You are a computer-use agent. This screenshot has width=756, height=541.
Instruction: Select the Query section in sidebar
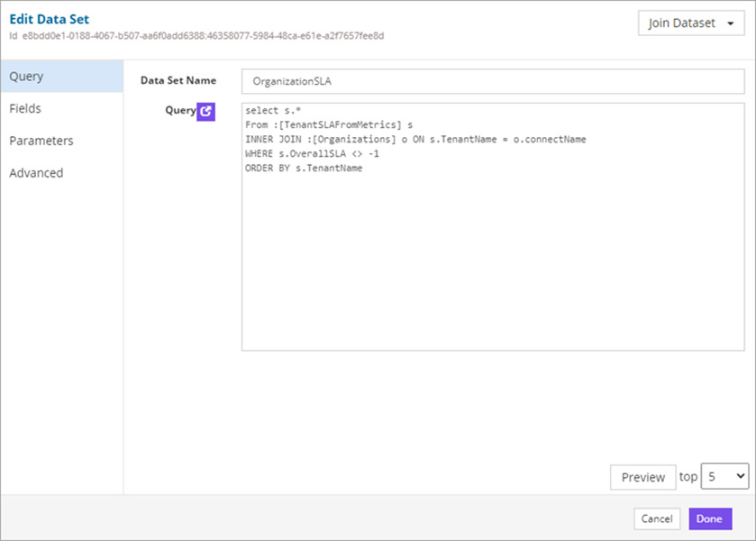(26, 76)
